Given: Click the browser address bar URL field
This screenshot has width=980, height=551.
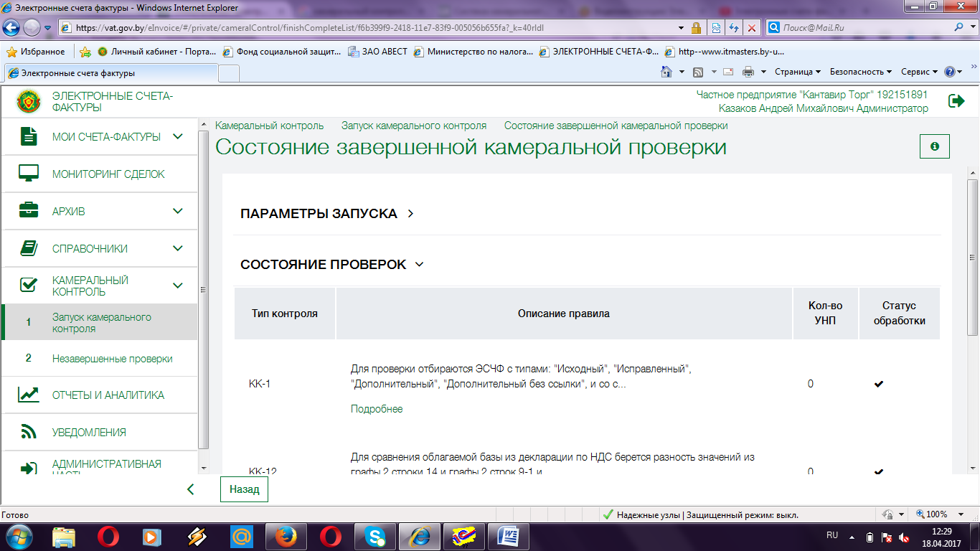Looking at the screenshot, I should pyautogui.click(x=373, y=28).
